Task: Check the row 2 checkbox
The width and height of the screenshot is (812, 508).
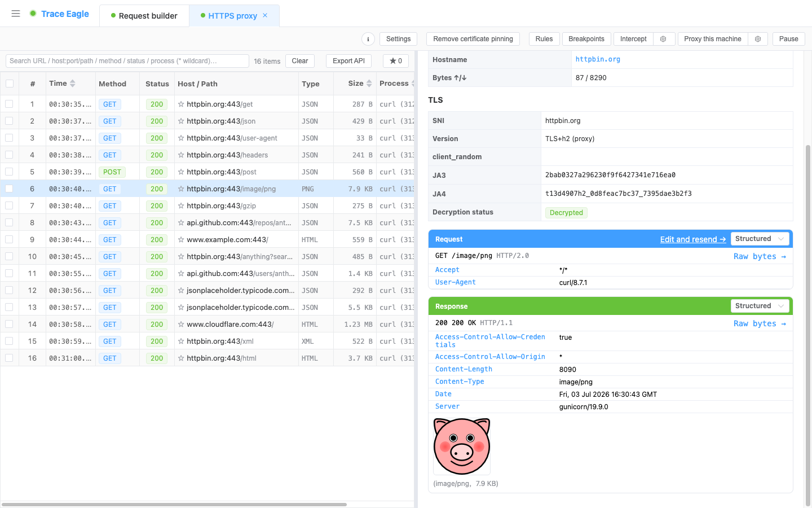Action: pyautogui.click(x=9, y=121)
